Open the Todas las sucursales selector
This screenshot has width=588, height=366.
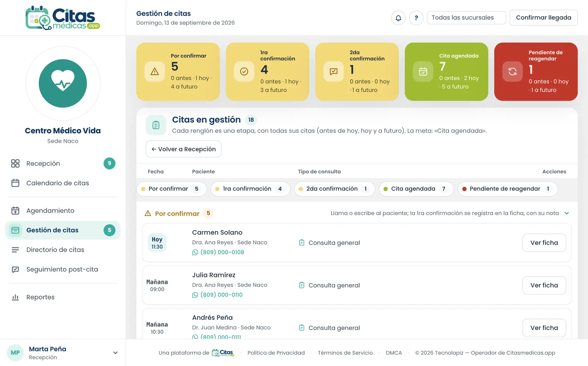pyautogui.click(x=466, y=18)
